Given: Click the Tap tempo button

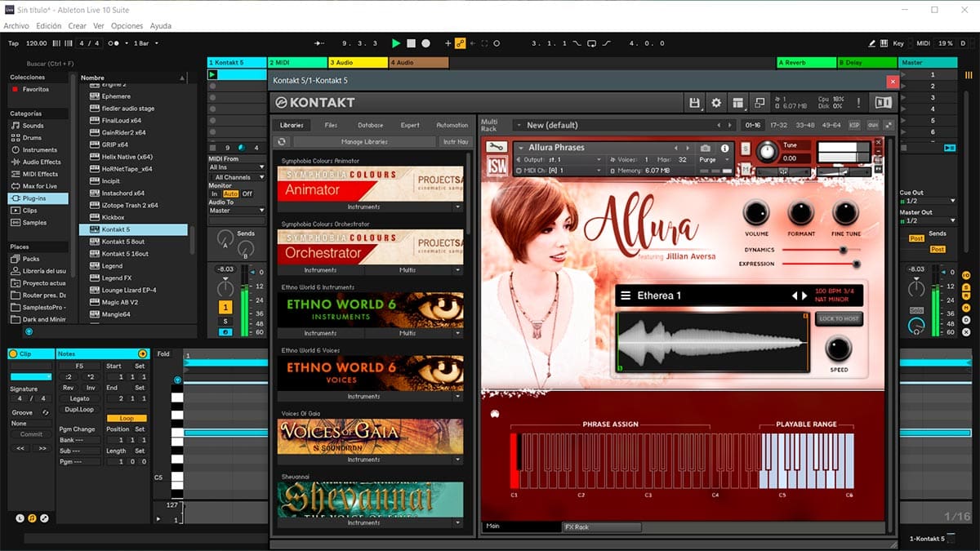Looking at the screenshot, I should pos(13,43).
